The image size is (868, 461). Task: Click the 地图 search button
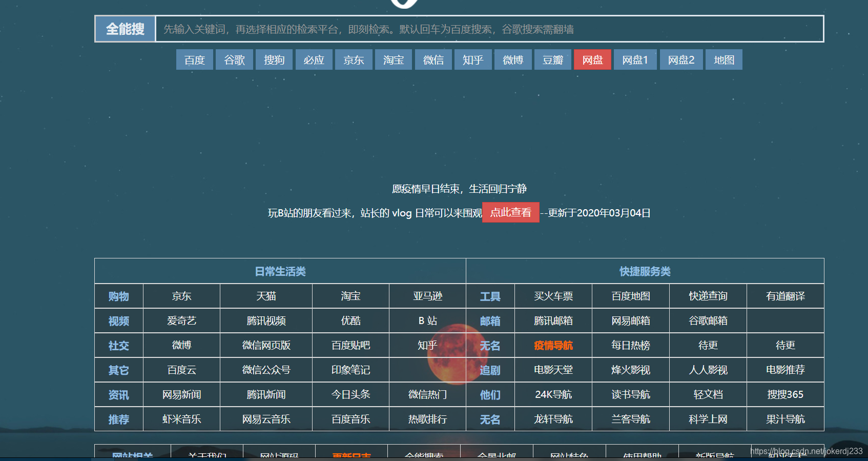pos(724,59)
